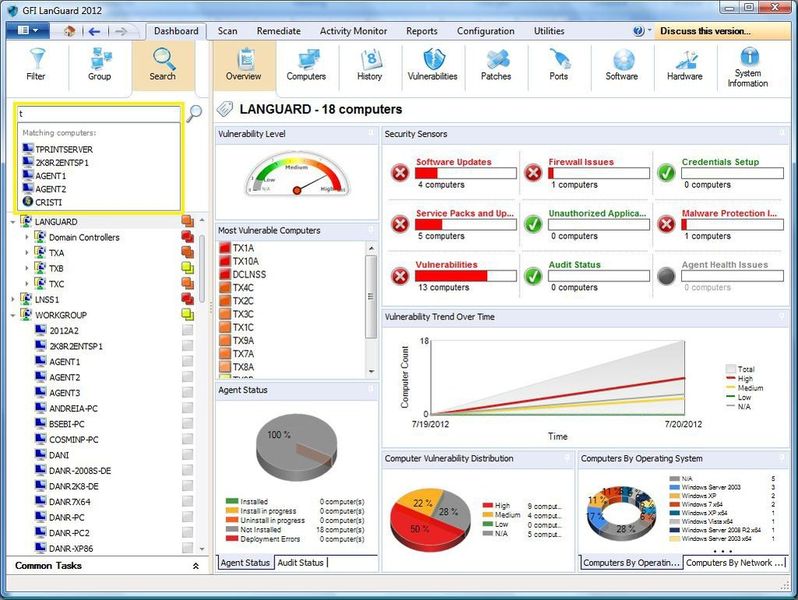Screen dimensions: 798x600
Task: Open the Hardware view
Action: click(x=685, y=65)
